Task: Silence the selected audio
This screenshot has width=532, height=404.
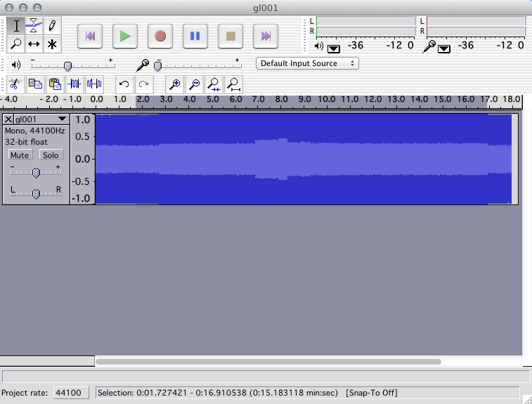Action: click(94, 84)
